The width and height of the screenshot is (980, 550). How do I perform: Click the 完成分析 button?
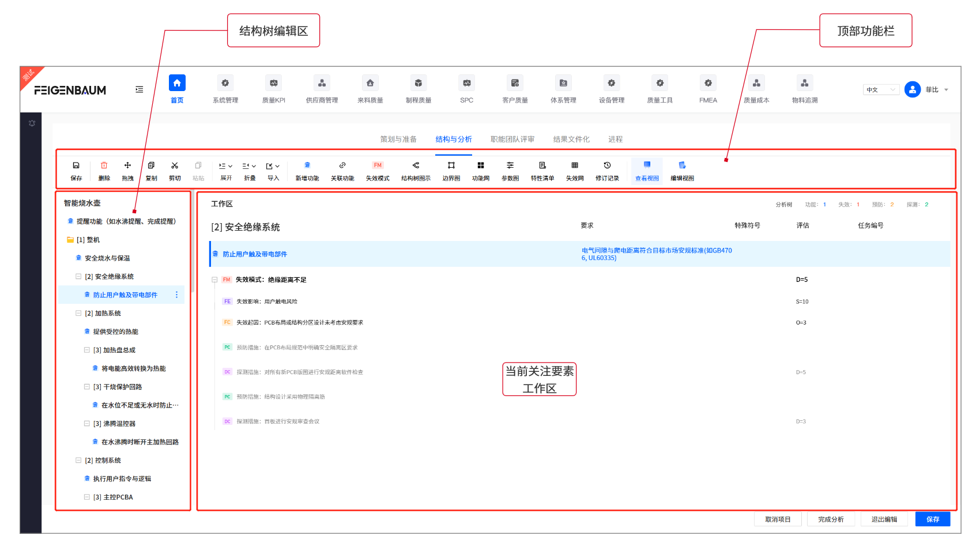pyautogui.click(x=831, y=519)
